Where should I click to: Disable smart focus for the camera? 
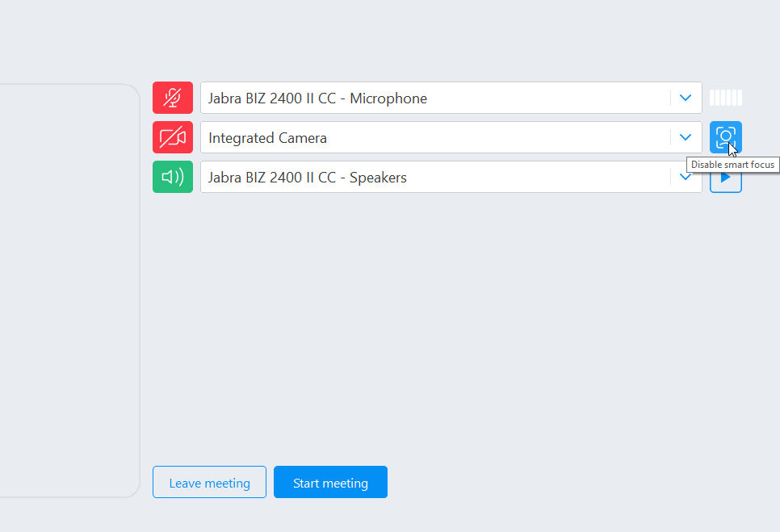[x=725, y=137]
